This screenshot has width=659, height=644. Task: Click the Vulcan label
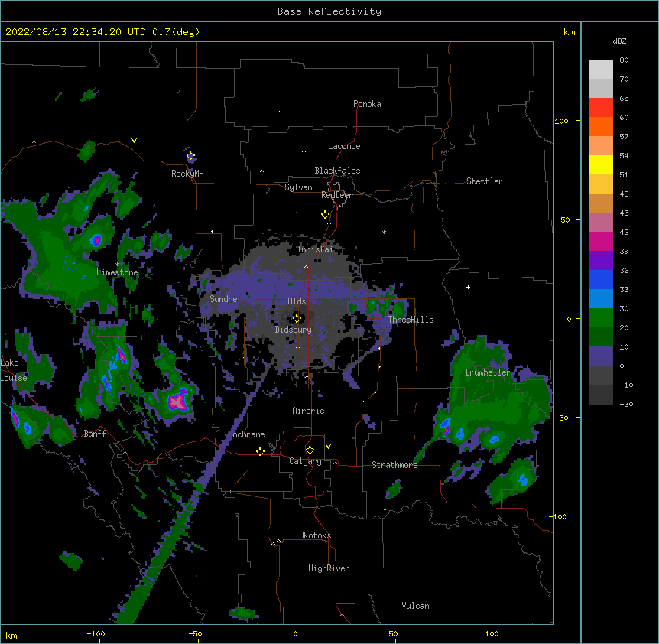[x=415, y=606]
